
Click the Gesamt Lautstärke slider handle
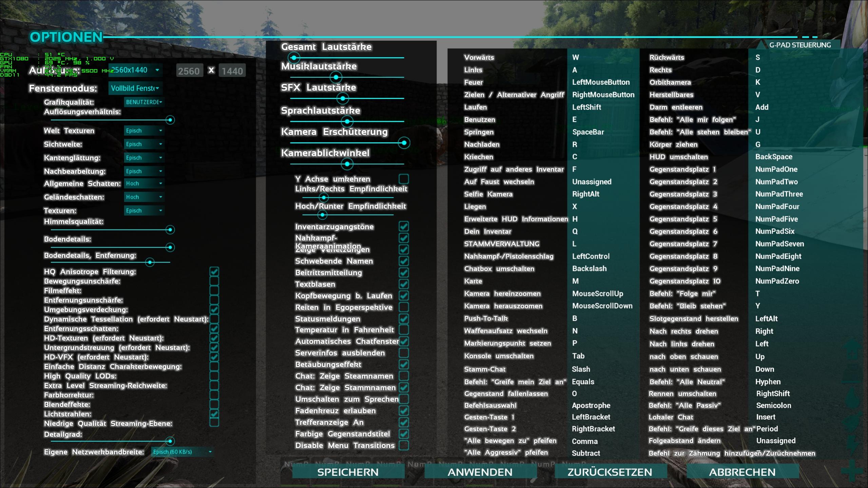(x=294, y=58)
